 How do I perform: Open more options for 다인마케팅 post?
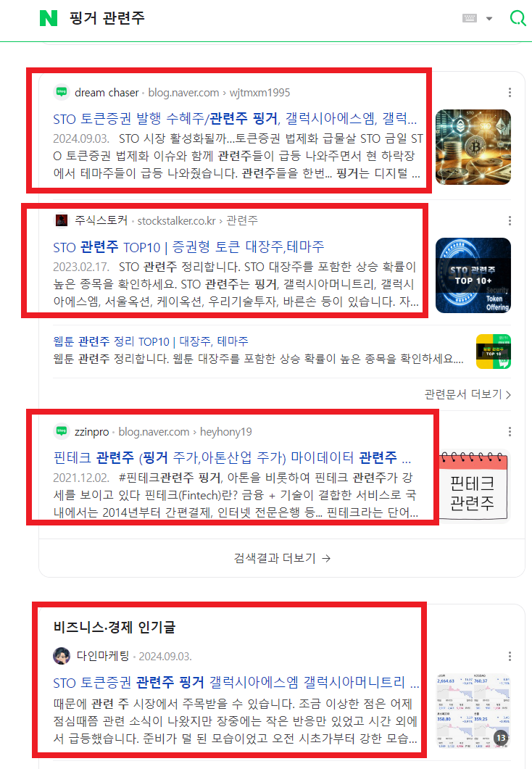pos(510,656)
